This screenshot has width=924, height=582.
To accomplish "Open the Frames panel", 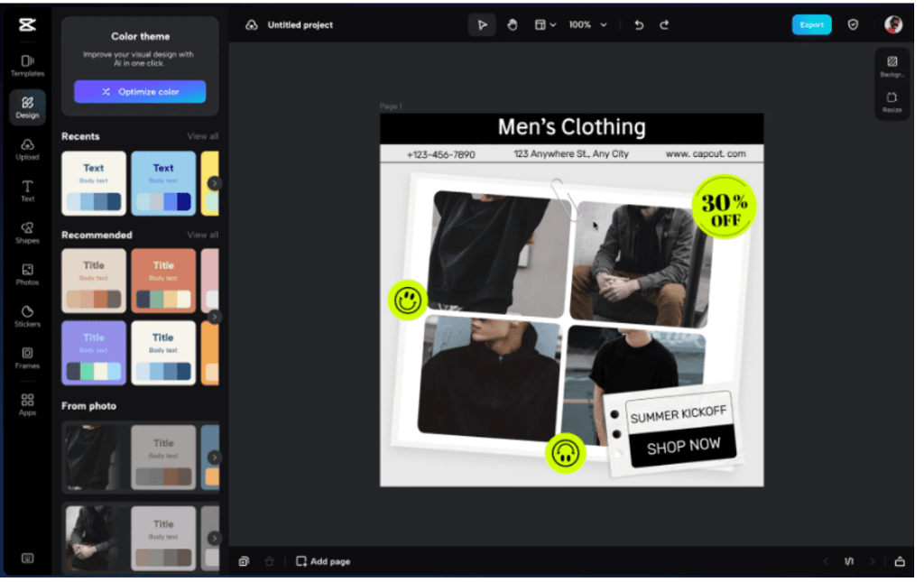I will pos(27,359).
